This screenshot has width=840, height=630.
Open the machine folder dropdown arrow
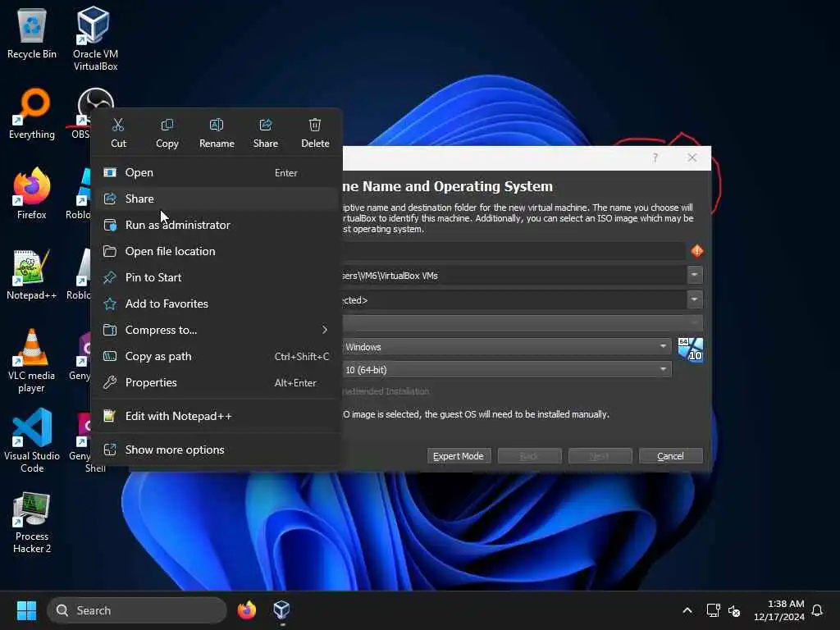pos(695,275)
